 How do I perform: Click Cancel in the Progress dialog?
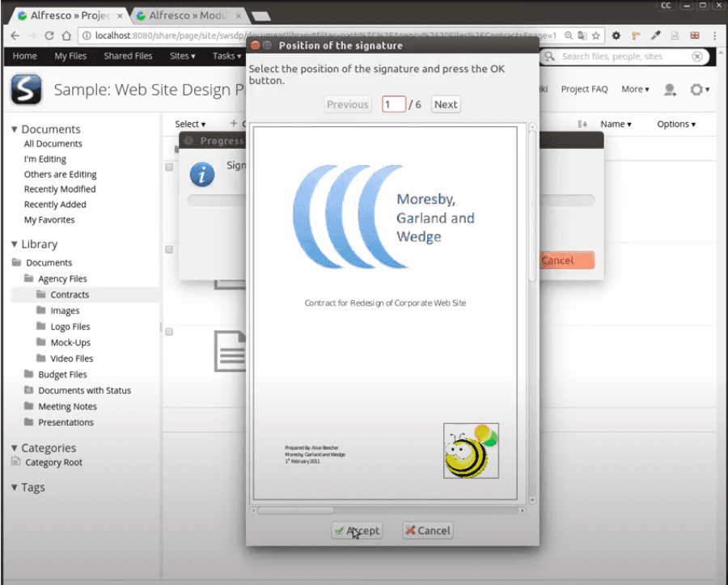point(567,261)
